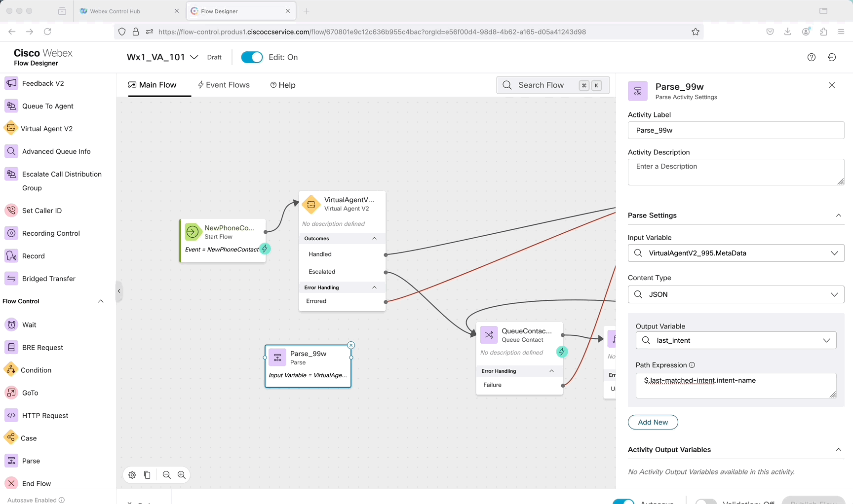Click the End Flow activity icon
This screenshot has width=853, height=504.
click(x=11, y=483)
